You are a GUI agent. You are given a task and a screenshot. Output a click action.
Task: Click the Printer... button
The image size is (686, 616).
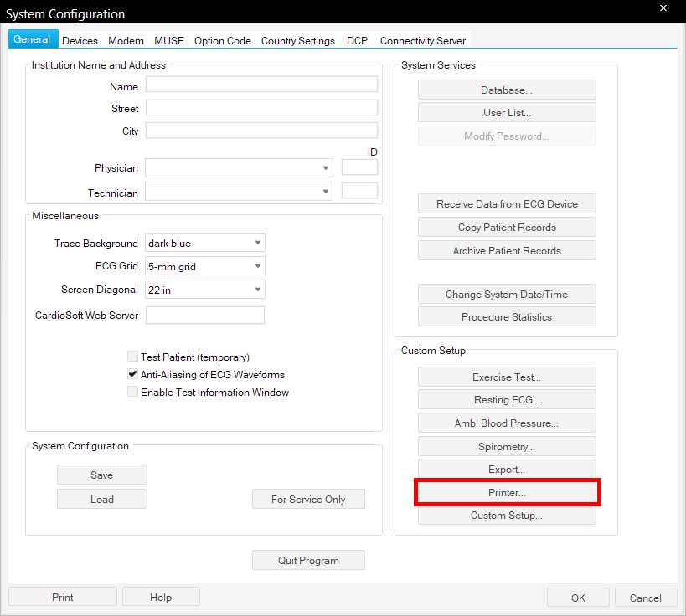[507, 493]
